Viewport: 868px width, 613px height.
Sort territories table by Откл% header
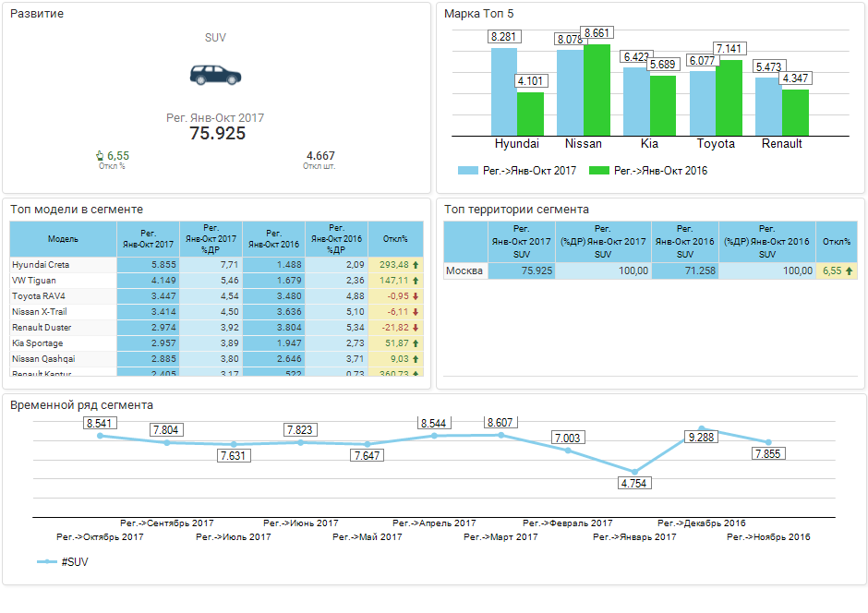click(837, 242)
